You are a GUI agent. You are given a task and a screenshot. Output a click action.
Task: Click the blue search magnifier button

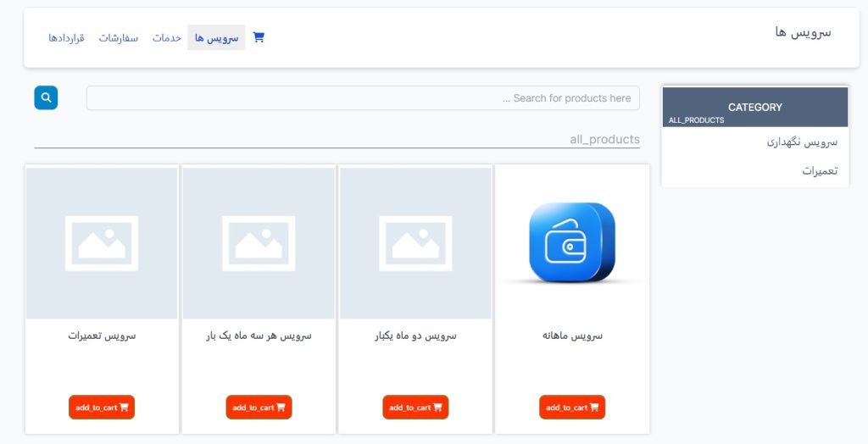[46, 98]
